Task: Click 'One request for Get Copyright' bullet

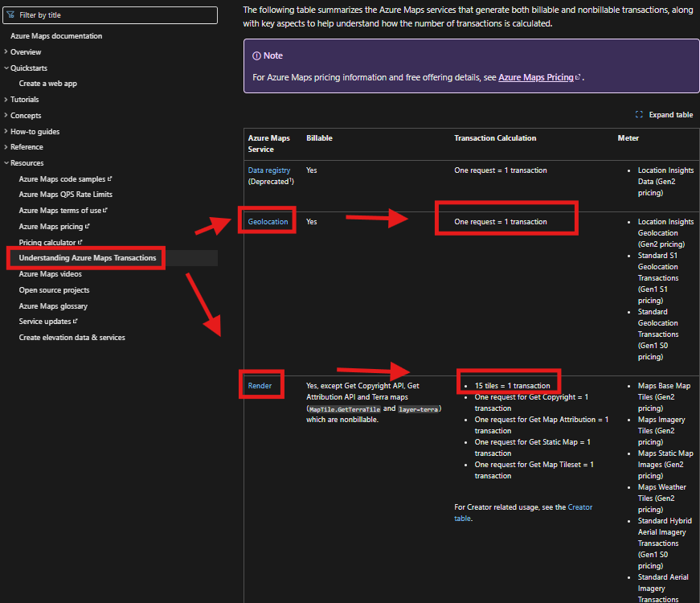Action: click(531, 403)
